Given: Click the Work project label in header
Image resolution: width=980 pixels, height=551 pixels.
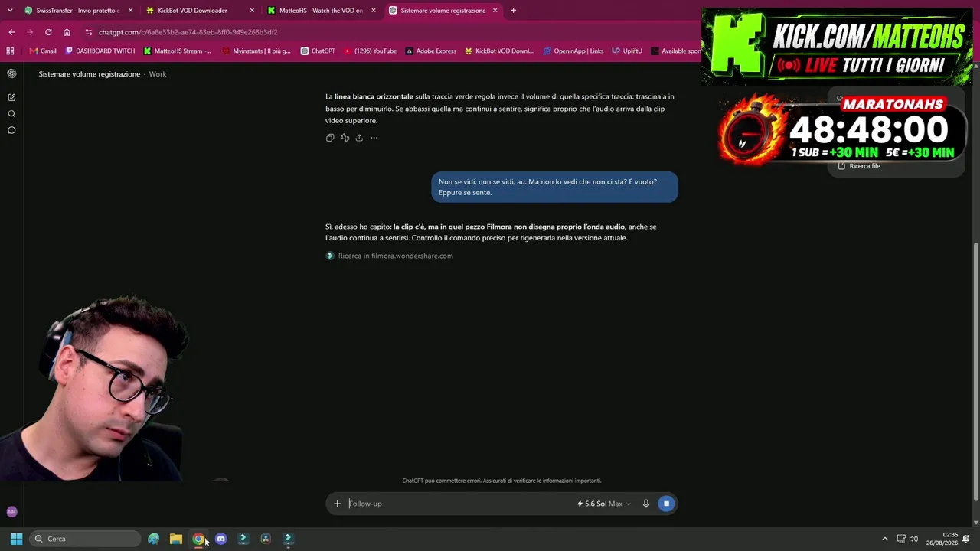Looking at the screenshot, I should coord(158,74).
